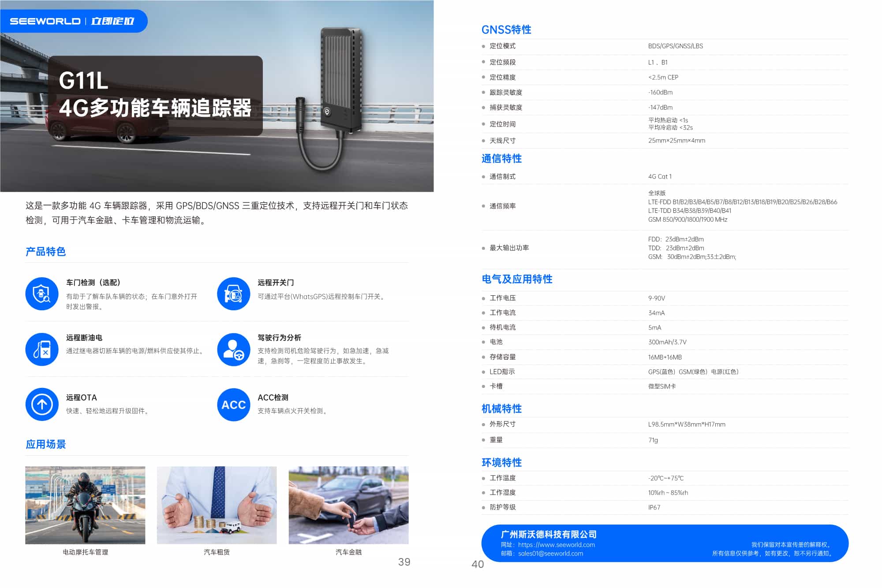Click the remote fuel cutoff icon
The width and height of the screenshot is (882, 588).
pos(42,349)
